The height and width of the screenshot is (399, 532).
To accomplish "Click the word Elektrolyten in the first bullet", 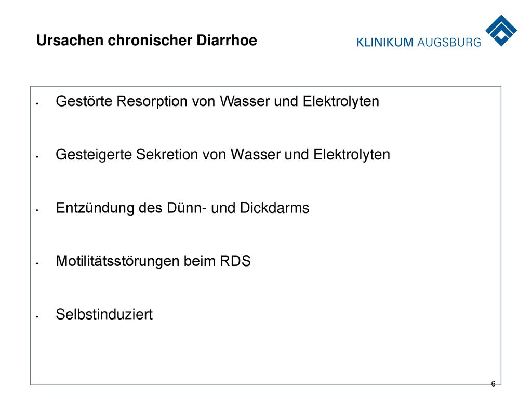I will pos(341,101).
